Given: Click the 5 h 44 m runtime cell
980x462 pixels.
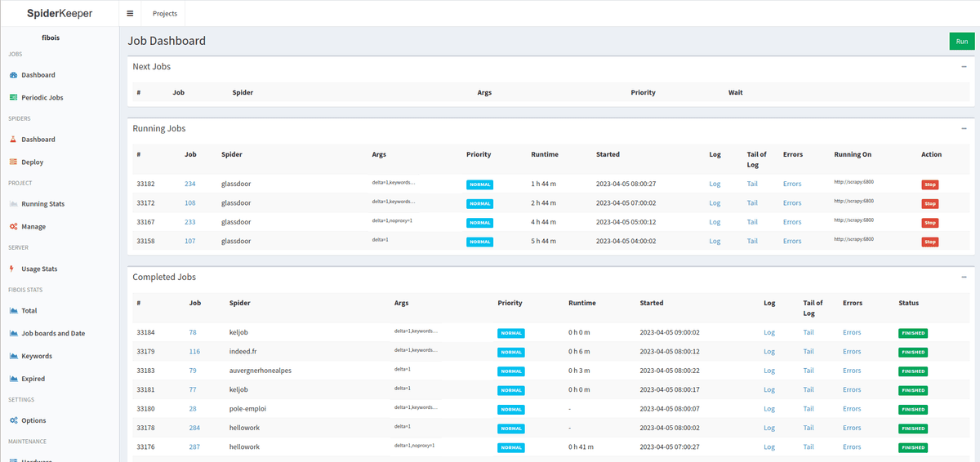Looking at the screenshot, I should pos(543,242).
